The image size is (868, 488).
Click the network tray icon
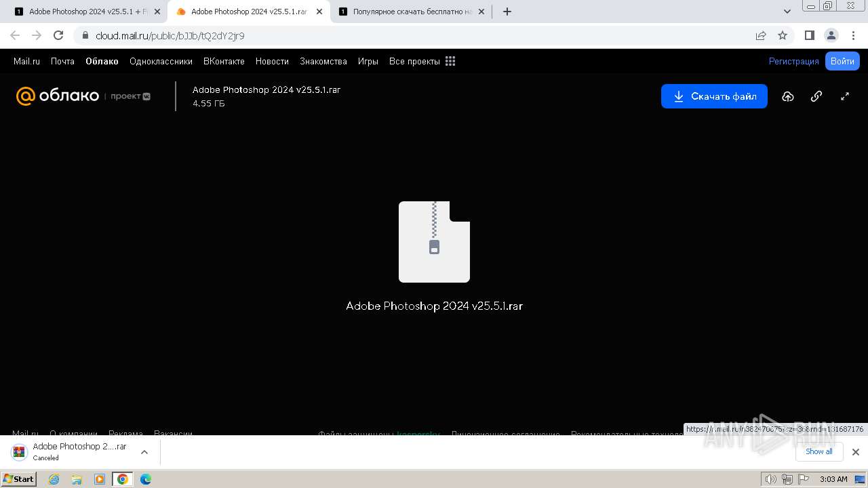coord(787,479)
